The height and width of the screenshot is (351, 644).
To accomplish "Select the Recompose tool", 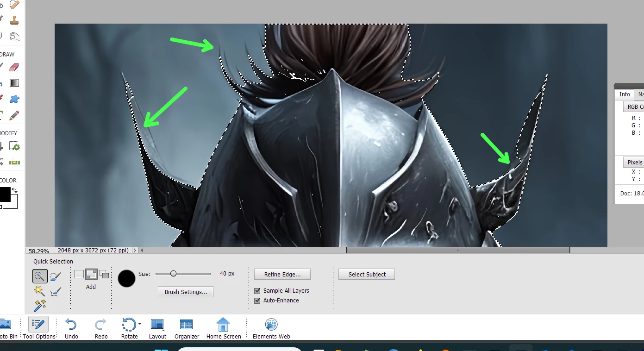I will [14, 147].
